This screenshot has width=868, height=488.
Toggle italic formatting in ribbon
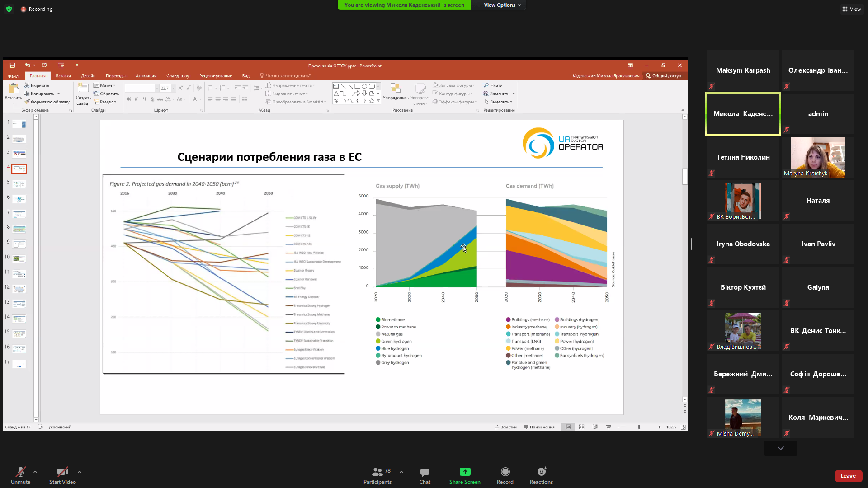(x=135, y=99)
